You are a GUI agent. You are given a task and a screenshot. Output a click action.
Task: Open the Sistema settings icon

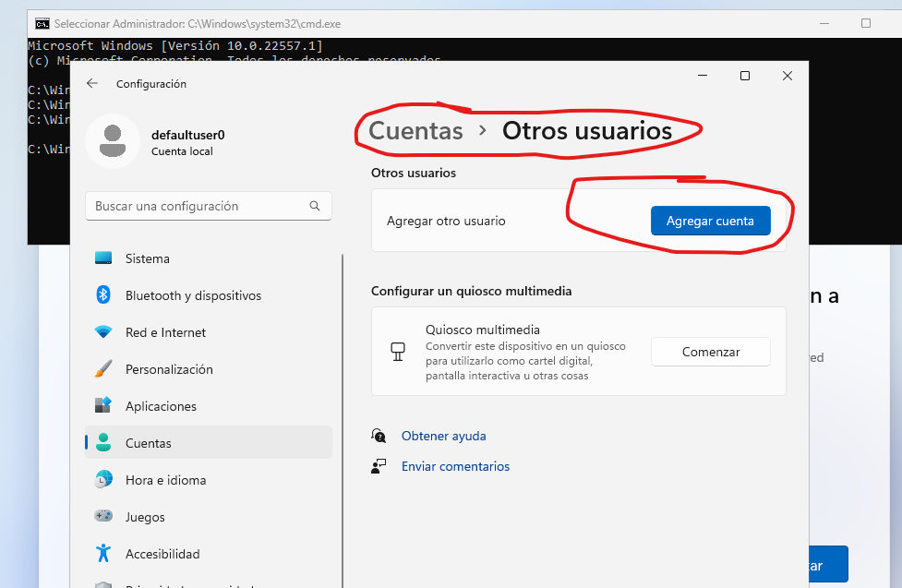tap(103, 258)
